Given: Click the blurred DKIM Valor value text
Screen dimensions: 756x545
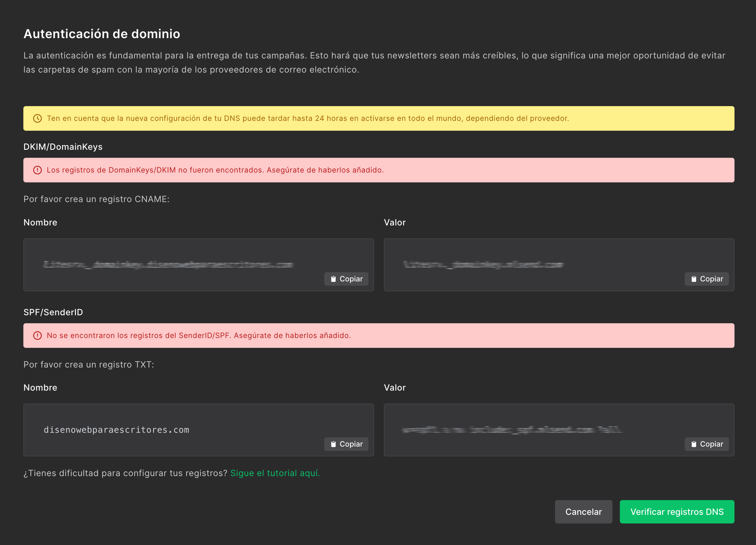Looking at the screenshot, I should click(x=483, y=265).
